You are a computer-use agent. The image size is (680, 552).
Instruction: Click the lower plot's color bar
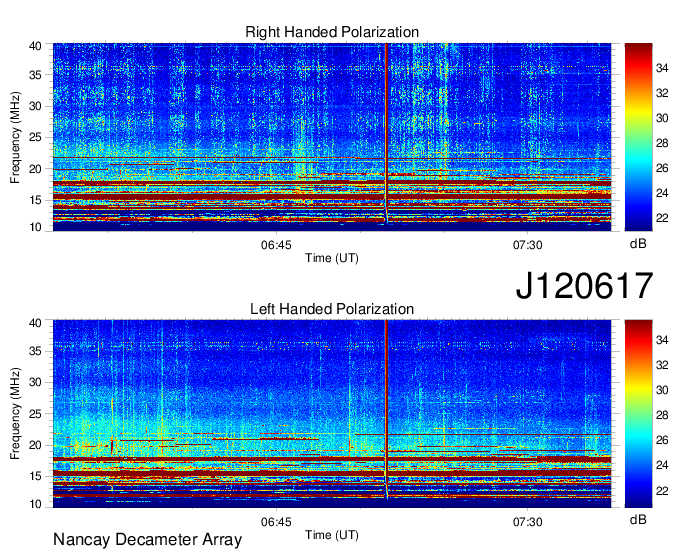point(638,414)
